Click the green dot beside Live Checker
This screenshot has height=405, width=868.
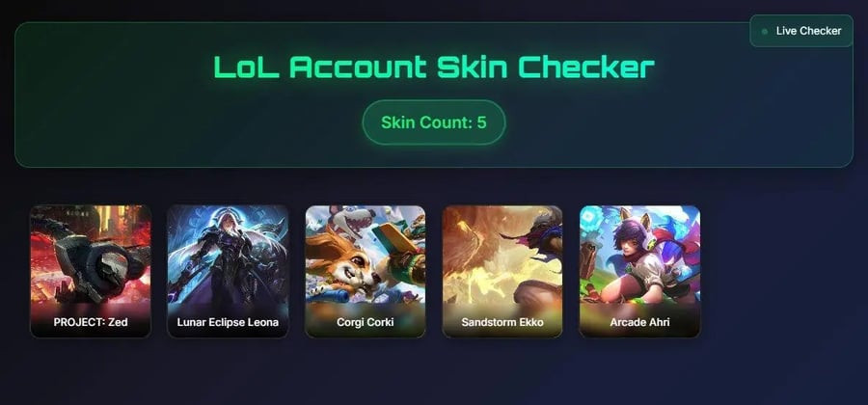765,32
